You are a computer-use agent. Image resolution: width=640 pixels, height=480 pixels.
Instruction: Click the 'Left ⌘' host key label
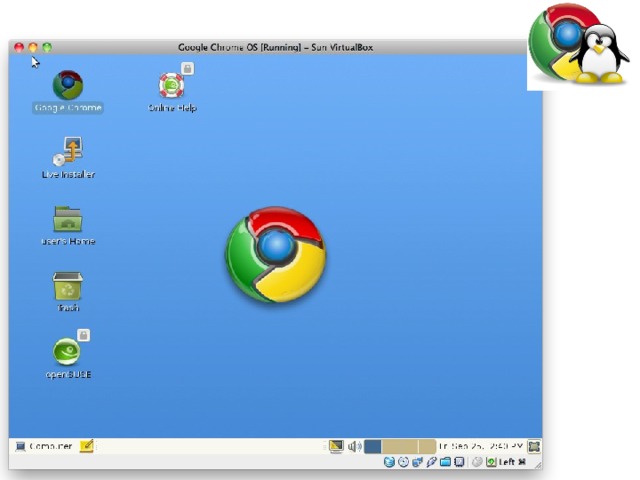[x=512, y=462]
